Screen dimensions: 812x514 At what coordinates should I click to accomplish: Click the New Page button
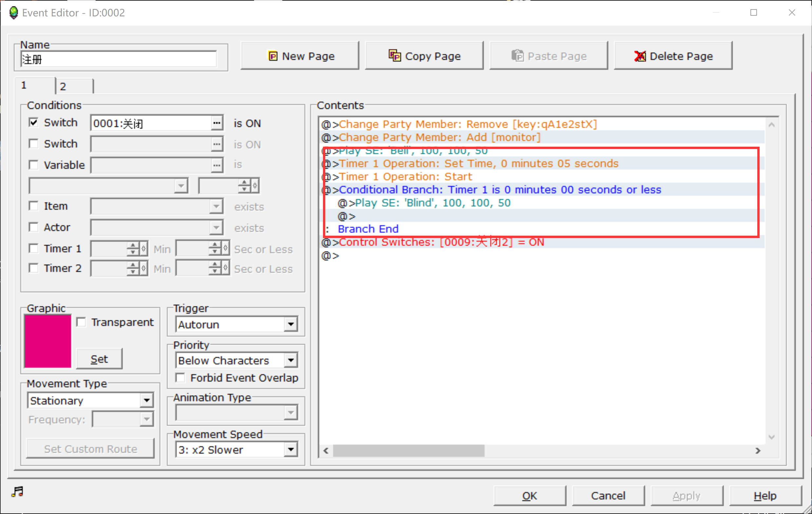point(299,56)
